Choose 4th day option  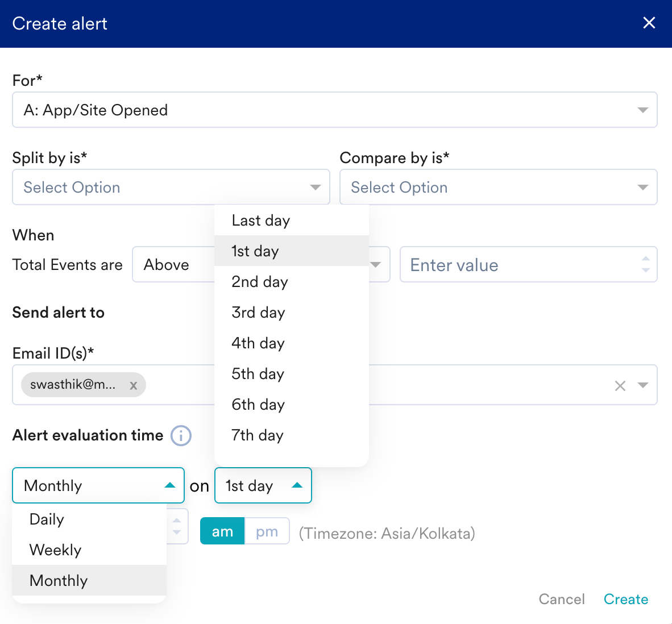[x=292, y=343]
